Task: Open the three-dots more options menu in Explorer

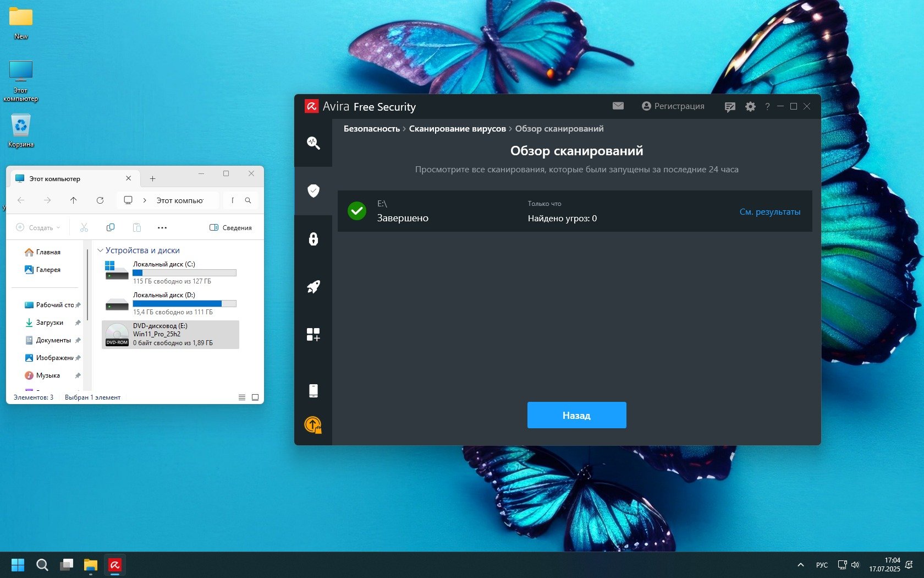Action: pos(162,227)
